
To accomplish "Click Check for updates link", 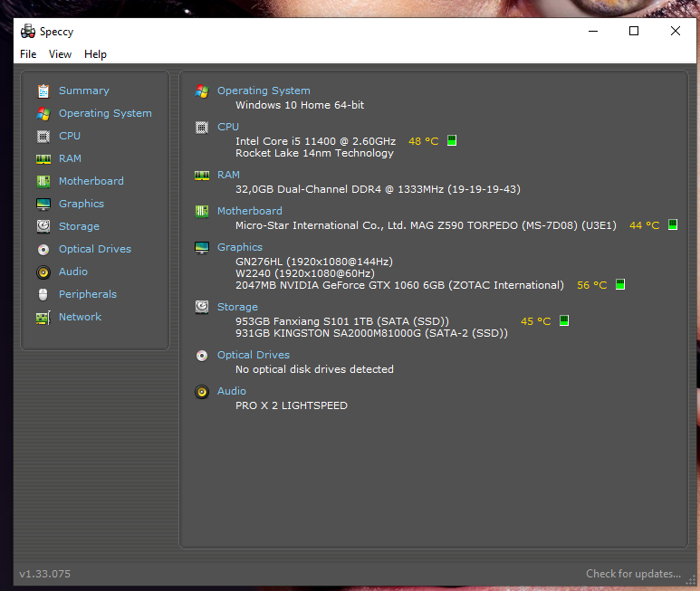I will pos(634,574).
